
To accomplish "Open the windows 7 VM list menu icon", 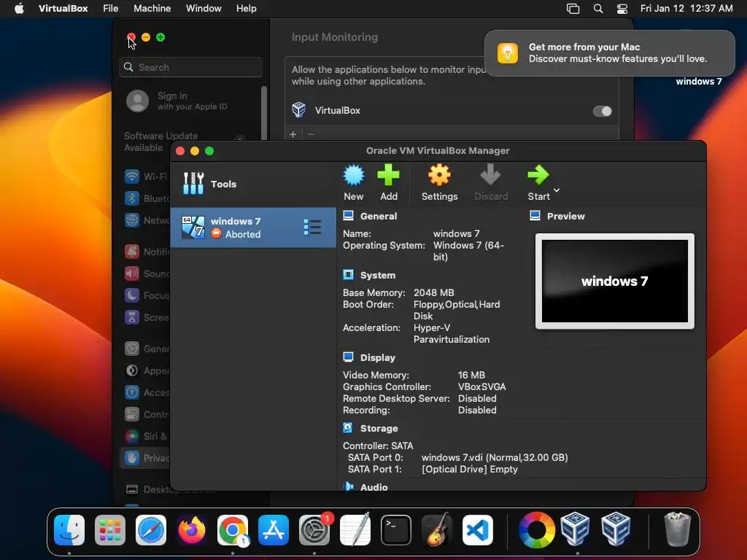I will click(312, 227).
